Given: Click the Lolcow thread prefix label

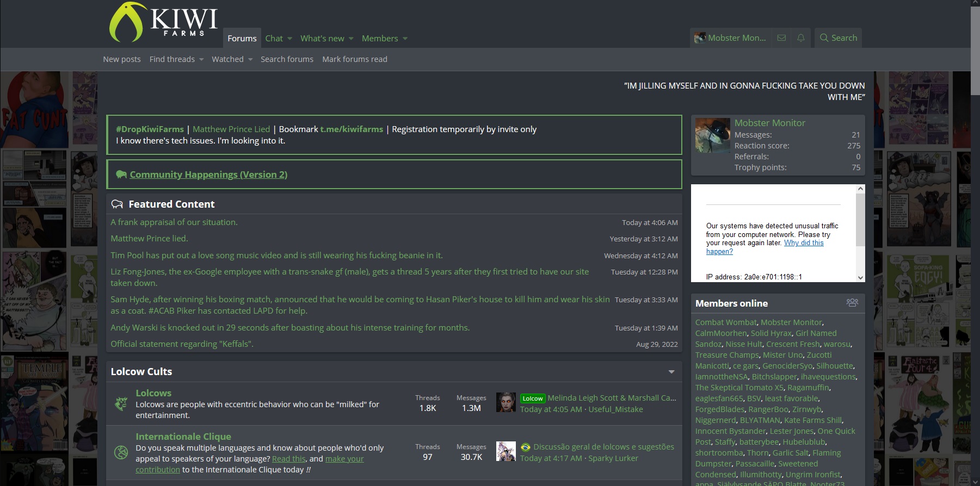Looking at the screenshot, I should pos(533,398).
